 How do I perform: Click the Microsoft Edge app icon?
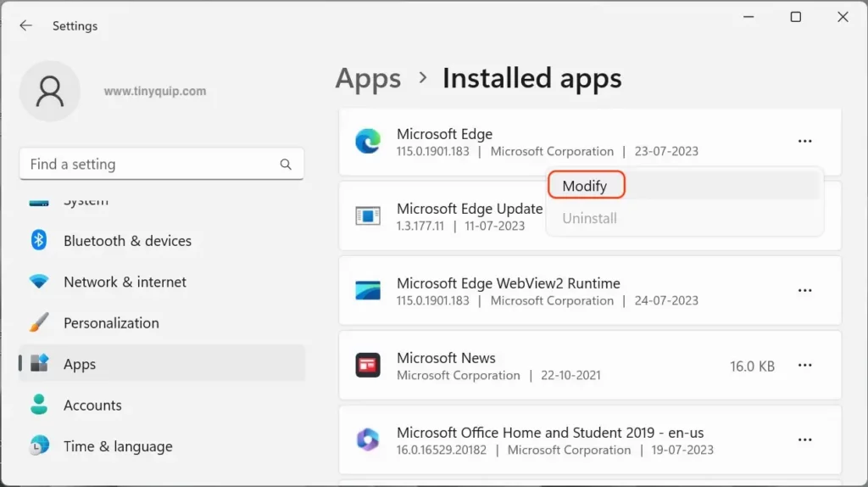coord(368,142)
